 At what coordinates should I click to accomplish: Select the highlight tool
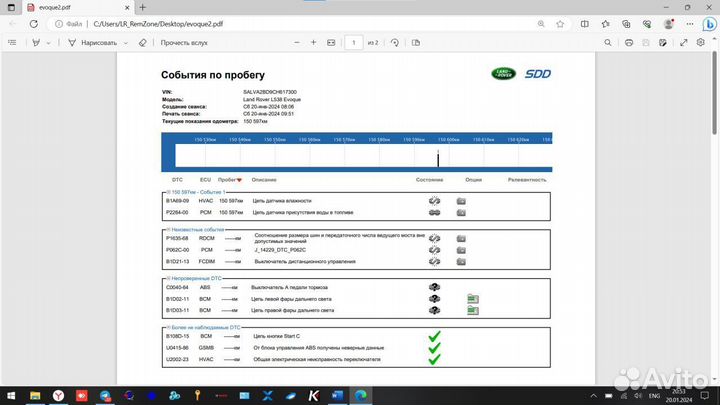click(36, 43)
